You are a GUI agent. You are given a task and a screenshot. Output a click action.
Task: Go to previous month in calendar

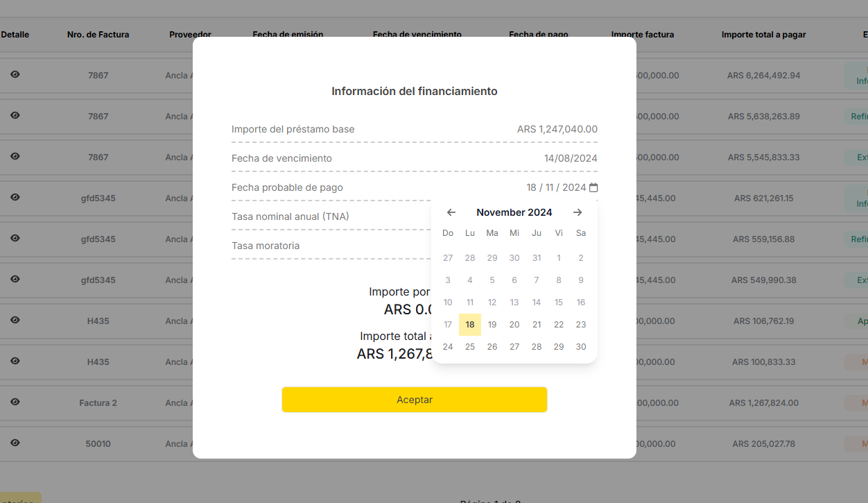pos(451,212)
